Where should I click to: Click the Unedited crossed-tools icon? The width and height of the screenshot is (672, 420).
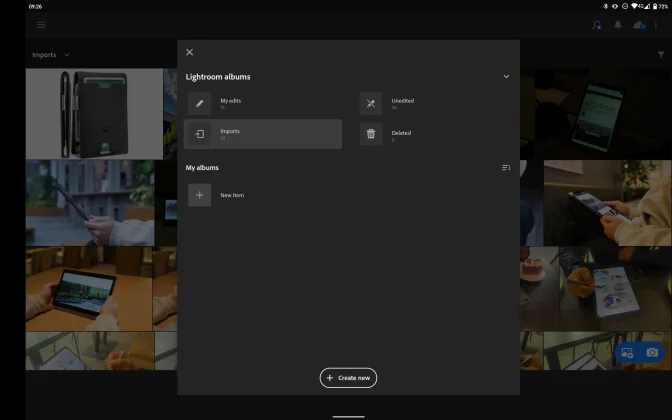click(x=371, y=103)
